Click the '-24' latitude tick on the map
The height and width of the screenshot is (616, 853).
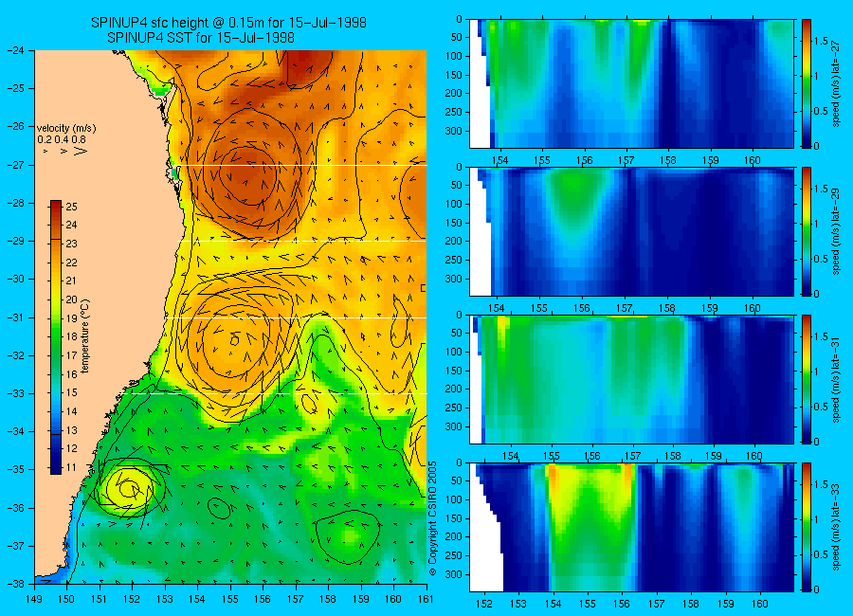16,50
